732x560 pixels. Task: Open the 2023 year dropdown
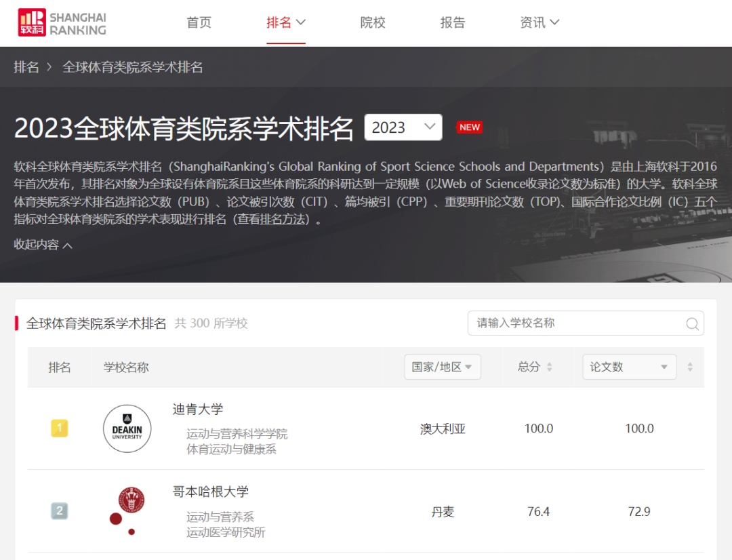(x=403, y=127)
